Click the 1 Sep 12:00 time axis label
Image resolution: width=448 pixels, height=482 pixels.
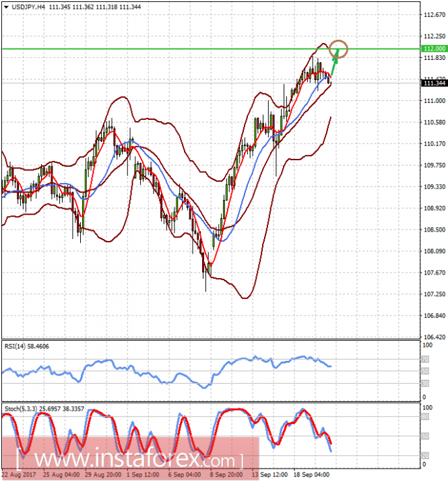tap(143, 475)
